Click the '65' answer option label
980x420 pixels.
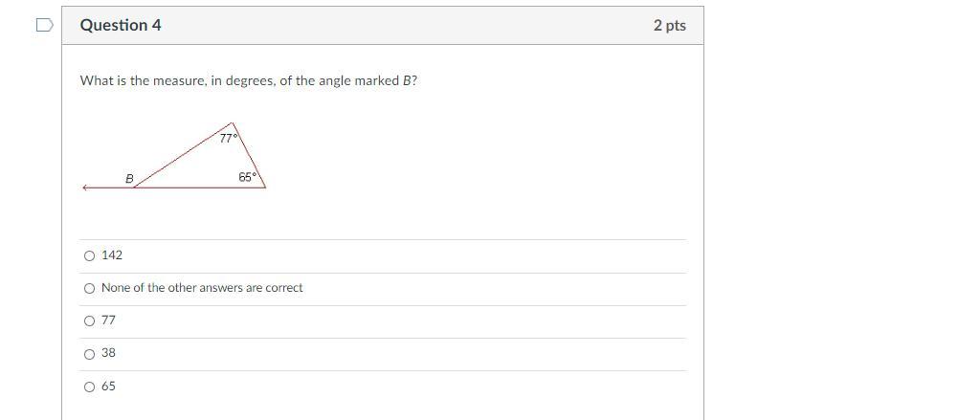[108, 387]
